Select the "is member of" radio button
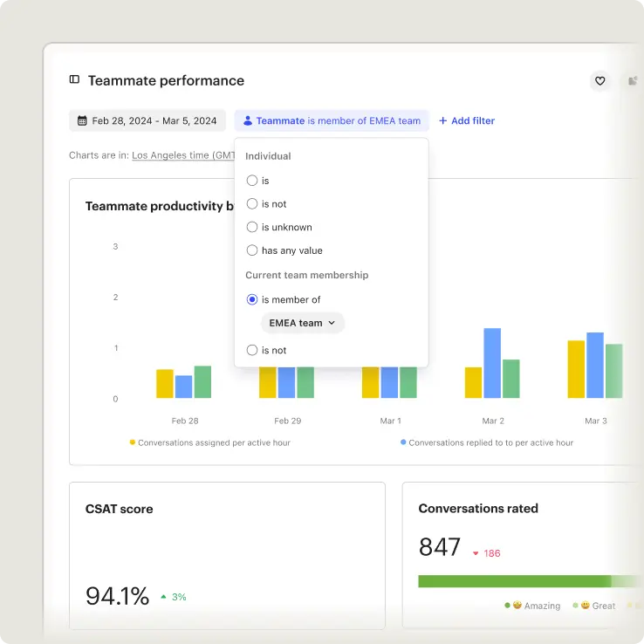 click(x=252, y=299)
